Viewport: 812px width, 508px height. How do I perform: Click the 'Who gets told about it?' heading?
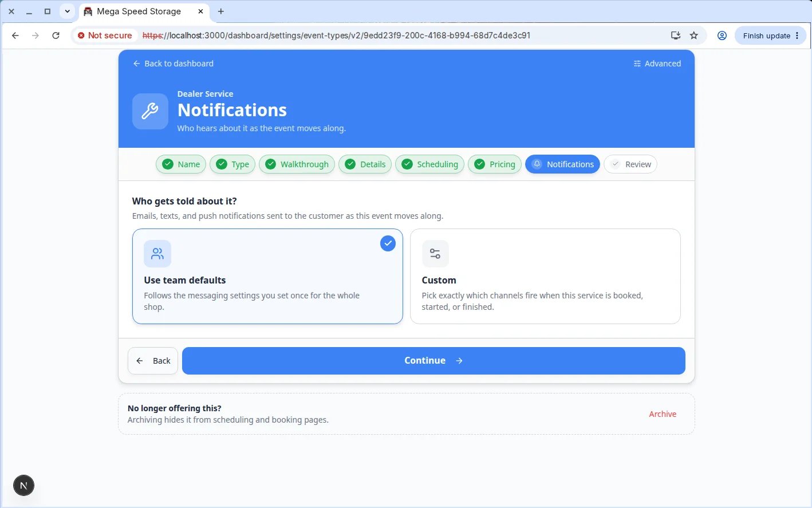coord(184,201)
